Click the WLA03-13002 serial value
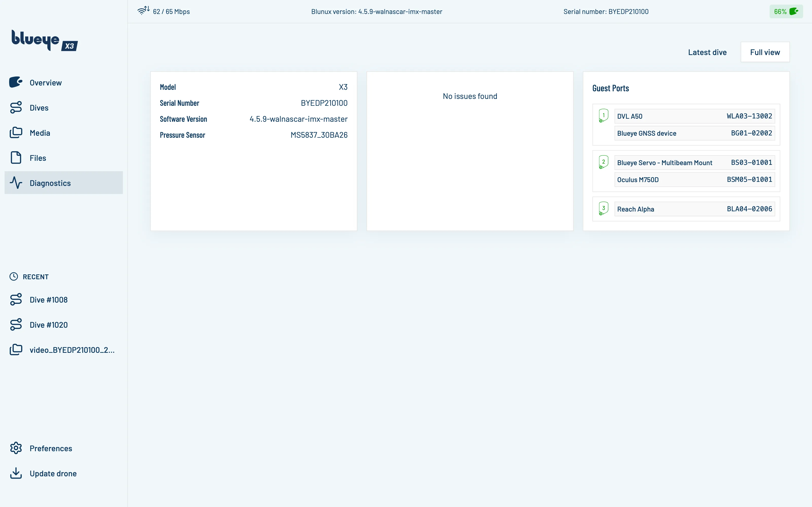 tap(749, 116)
